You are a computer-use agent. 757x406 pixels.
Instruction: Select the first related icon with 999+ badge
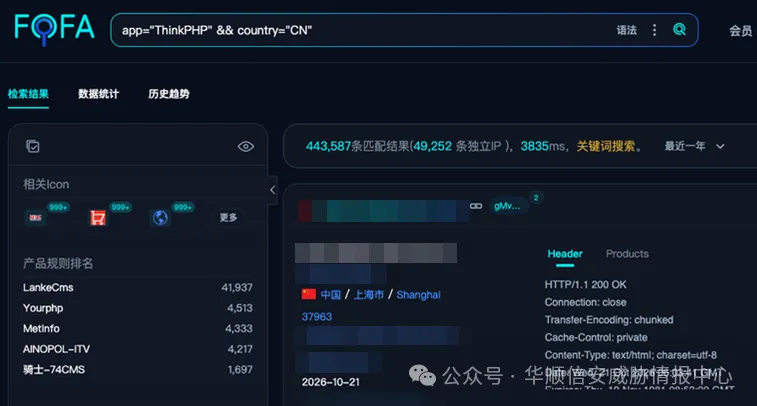pyautogui.click(x=35, y=218)
